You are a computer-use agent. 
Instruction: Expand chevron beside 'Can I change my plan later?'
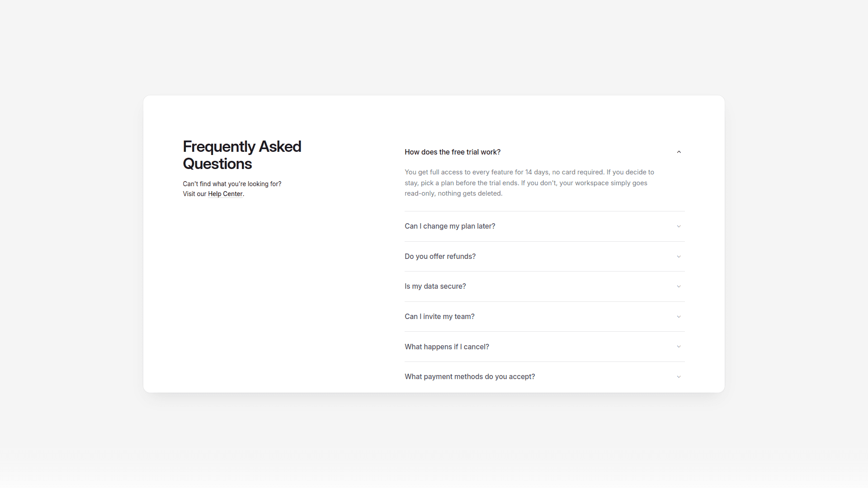coord(679,226)
